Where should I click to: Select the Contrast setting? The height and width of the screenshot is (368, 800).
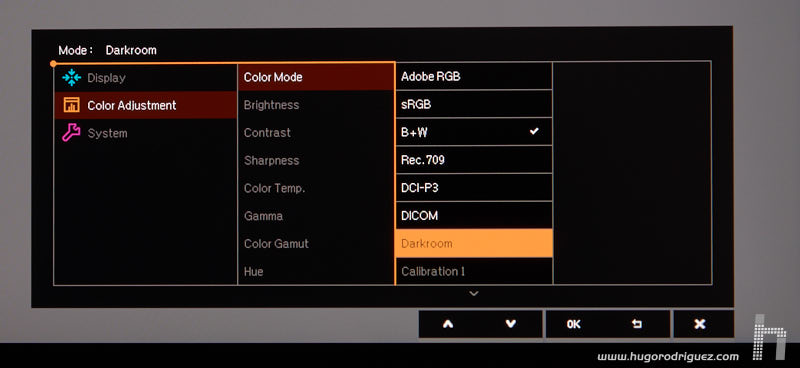(x=316, y=133)
